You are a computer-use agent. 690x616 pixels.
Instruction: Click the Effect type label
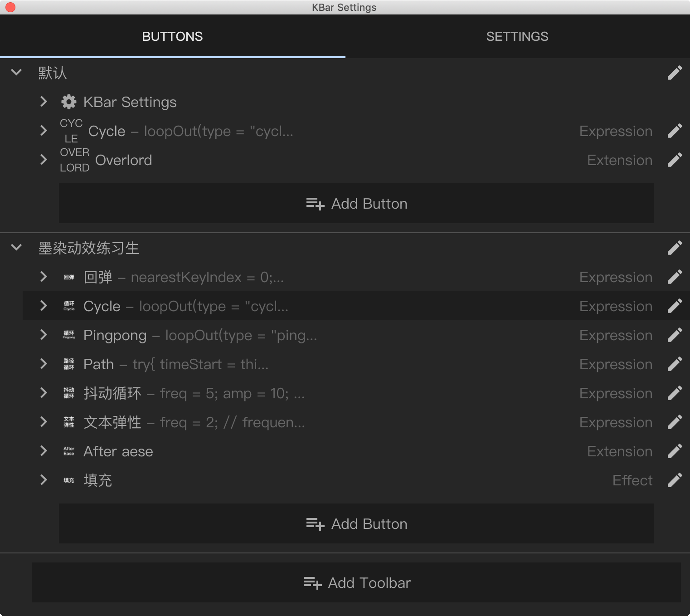(632, 480)
